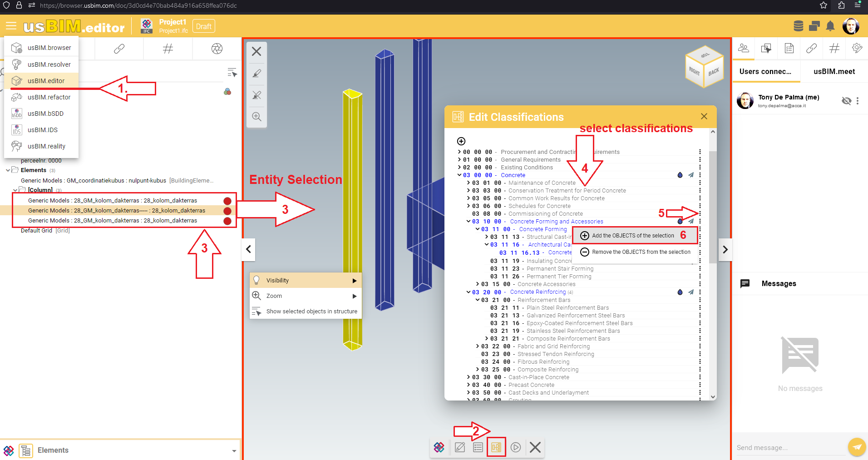868x460 pixels.
Task: Expand 02 00 00 Existing Conditions
Action: coord(459,167)
